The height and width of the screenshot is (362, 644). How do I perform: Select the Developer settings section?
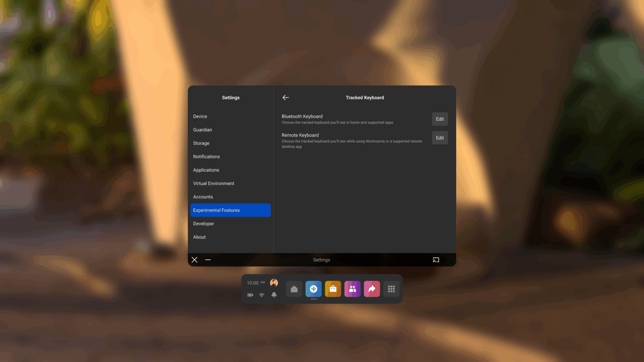coord(204,224)
